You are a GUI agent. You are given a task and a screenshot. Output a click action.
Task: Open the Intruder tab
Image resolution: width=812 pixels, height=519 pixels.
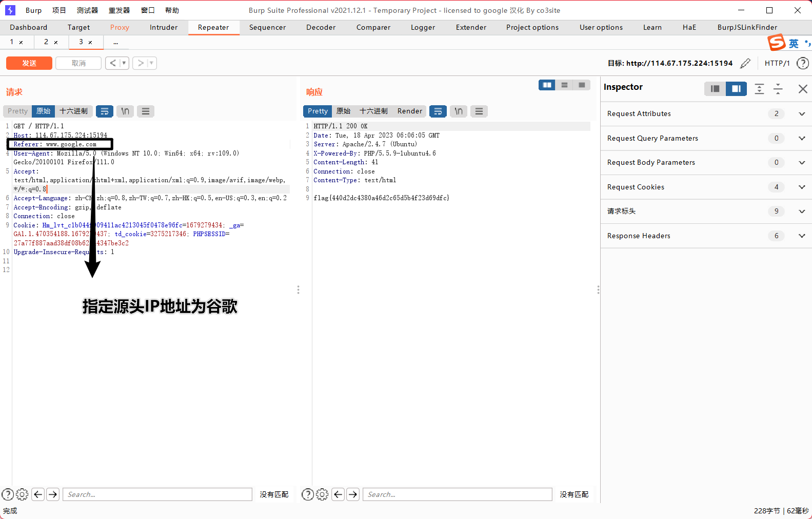coord(164,28)
